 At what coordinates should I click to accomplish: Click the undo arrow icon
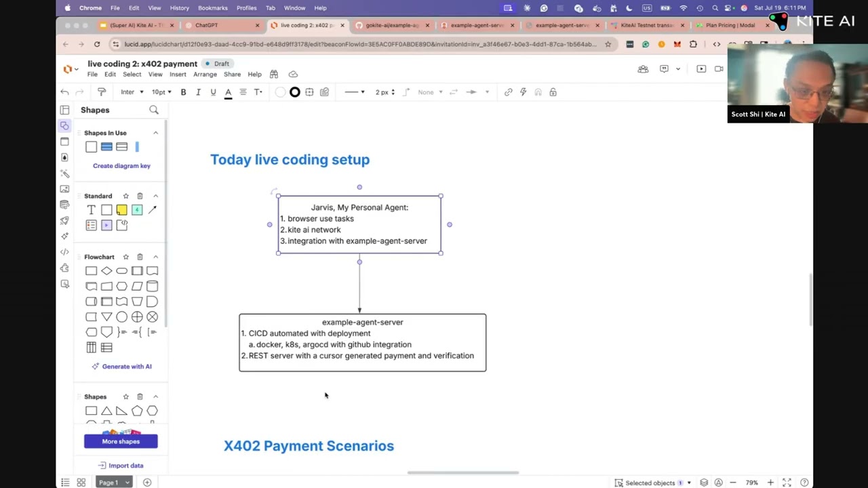(x=64, y=91)
